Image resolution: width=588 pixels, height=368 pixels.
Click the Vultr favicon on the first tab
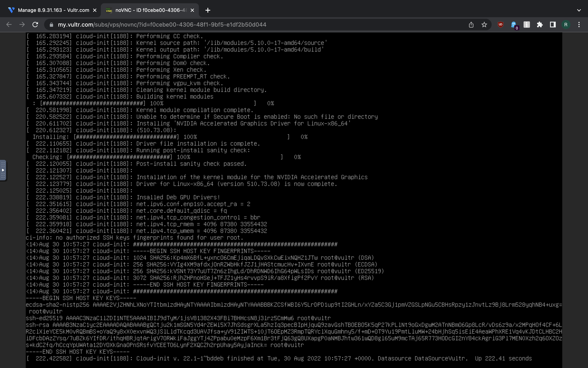(x=11, y=10)
